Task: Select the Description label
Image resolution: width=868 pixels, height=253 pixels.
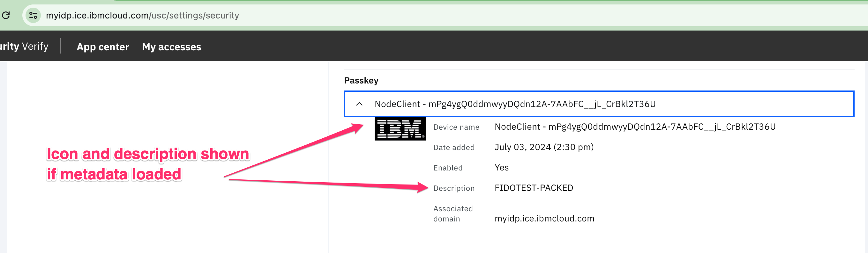Action: (x=453, y=188)
